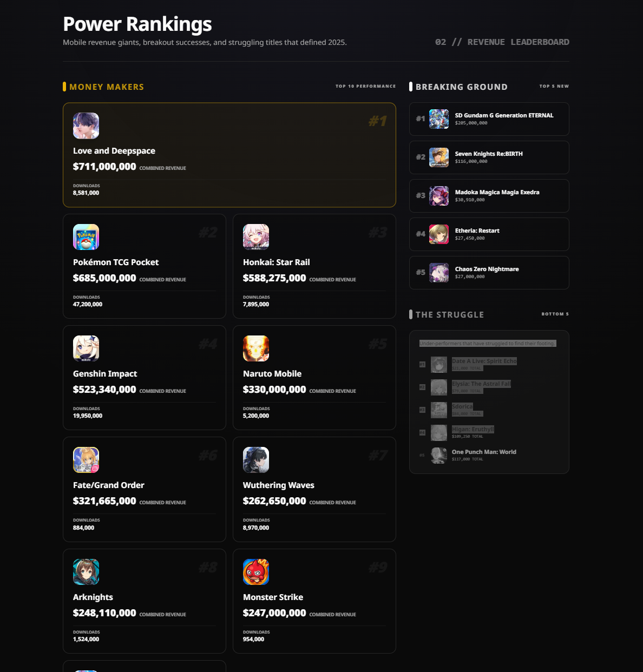Click the Arknights app icon
This screenshot has width=643, height=672.
click(86, 572)
